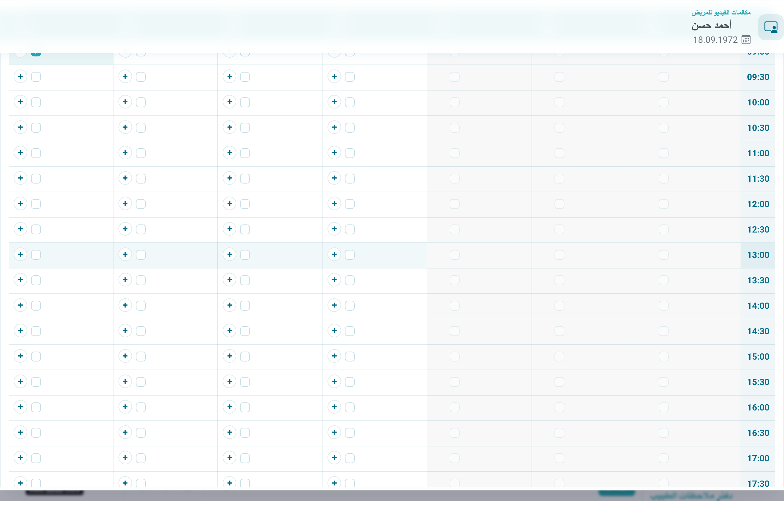Check the 11:00 box in third column from left
The width and height of the screenshot is (784, 532).
tap(245, 153)
